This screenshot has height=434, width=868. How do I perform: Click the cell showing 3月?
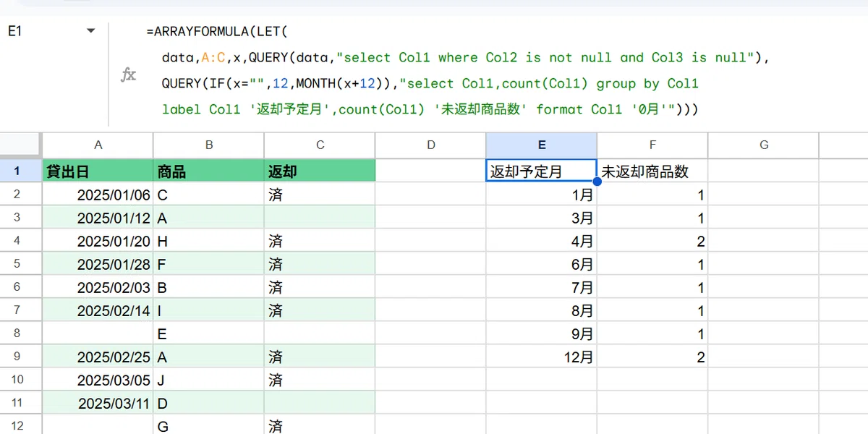[542, 218]
